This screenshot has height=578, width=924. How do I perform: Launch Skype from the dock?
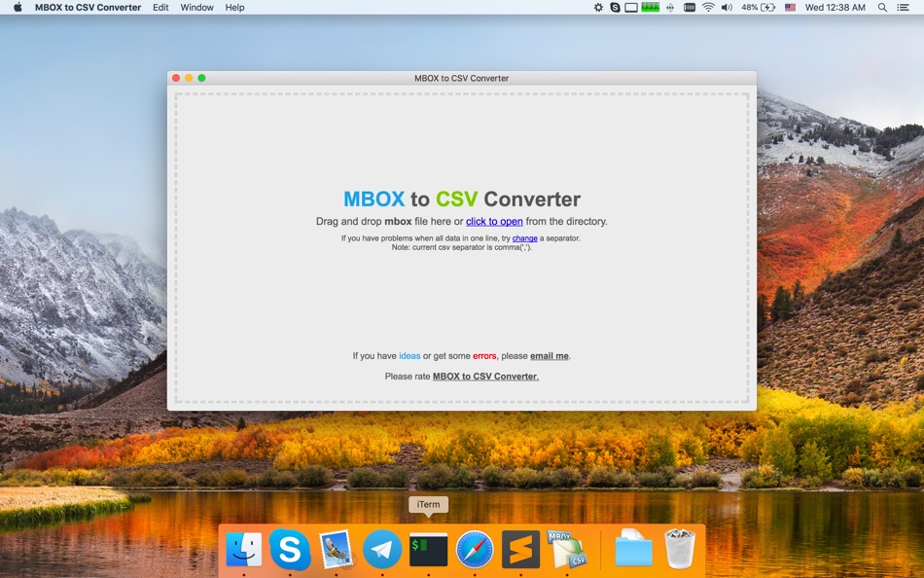click(x=289, y=549)
